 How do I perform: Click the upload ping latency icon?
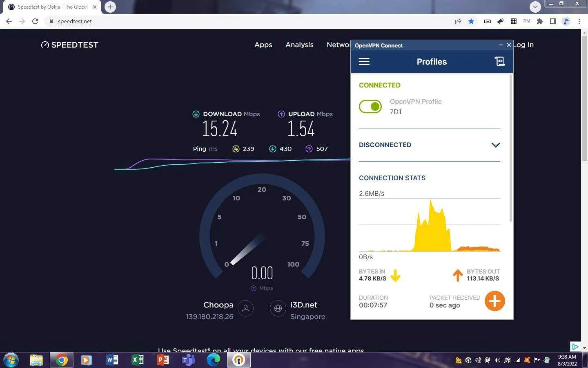[309, 149]
